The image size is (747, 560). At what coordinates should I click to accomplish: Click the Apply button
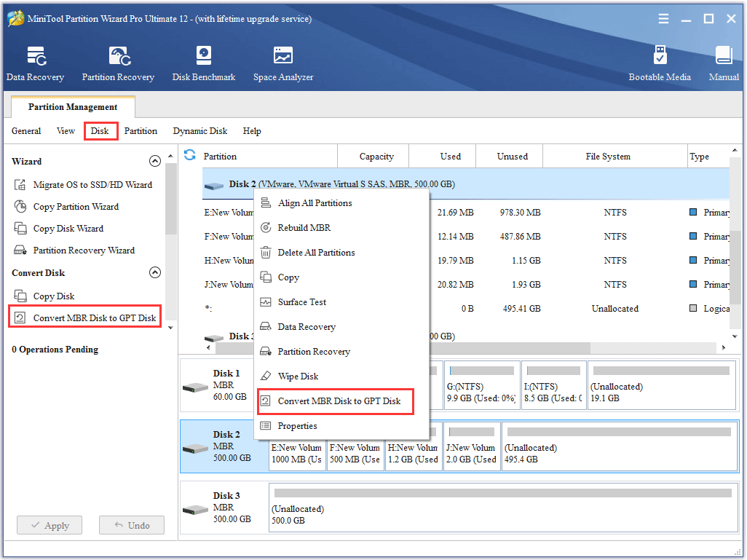click(x=49, y=525)
